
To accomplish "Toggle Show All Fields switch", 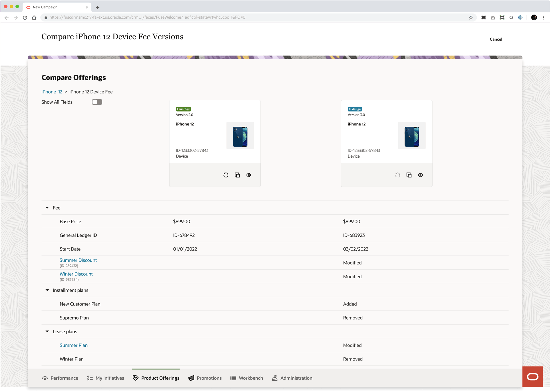I will 97,102.
